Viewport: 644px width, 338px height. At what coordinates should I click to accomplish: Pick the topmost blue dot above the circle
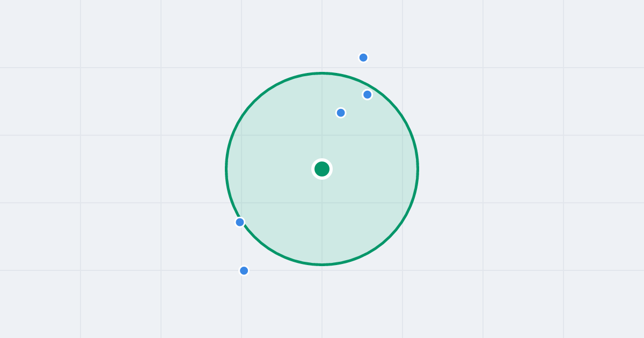(x=363, y=57)
